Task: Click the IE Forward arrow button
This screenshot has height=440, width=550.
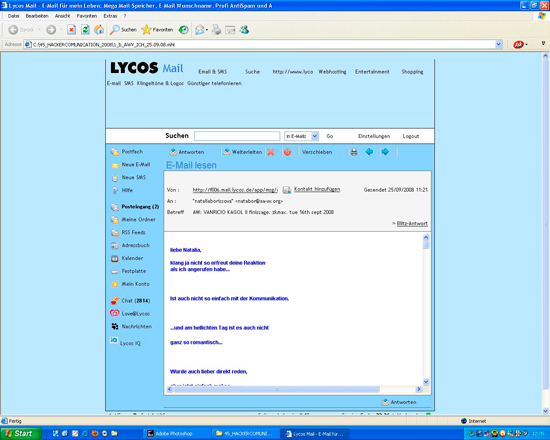Action: (51, 30)
